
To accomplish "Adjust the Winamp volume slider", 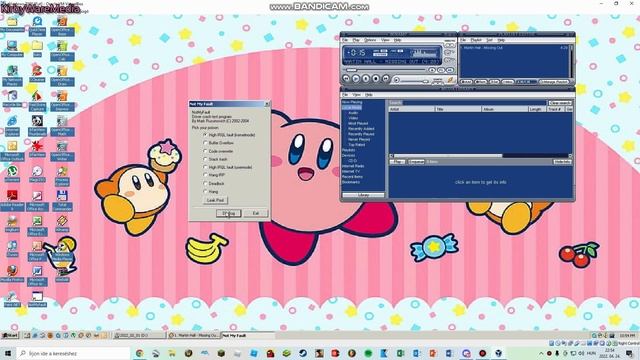I will tap(414, 81).
